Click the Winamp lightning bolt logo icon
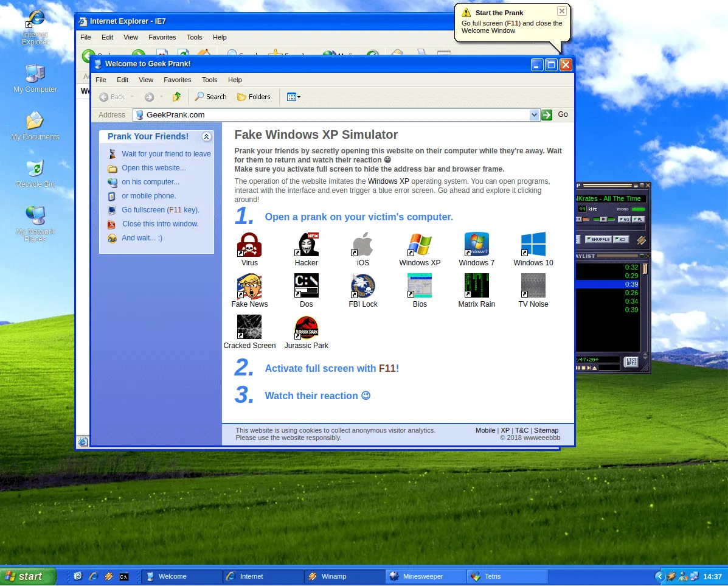The height and width of the screenshot is (586, 728). (641, 240)
